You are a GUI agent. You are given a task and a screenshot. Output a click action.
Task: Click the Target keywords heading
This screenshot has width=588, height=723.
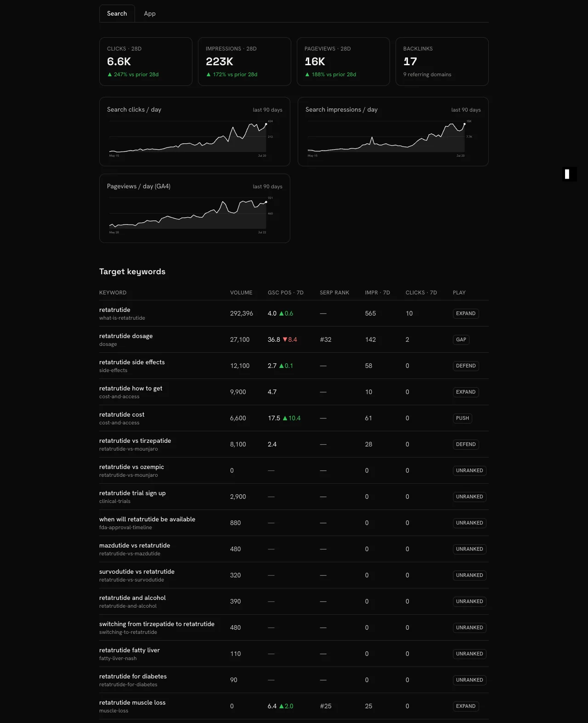(132, 271)
